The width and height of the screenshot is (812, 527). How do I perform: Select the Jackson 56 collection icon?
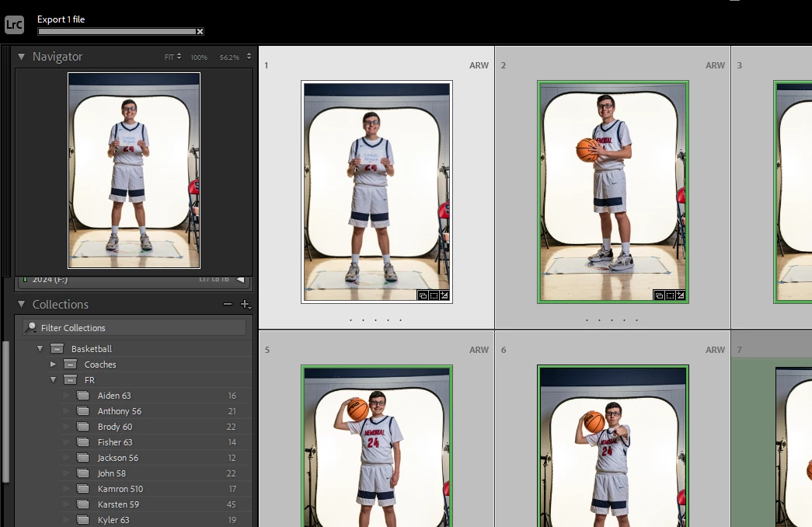point(83,458)
